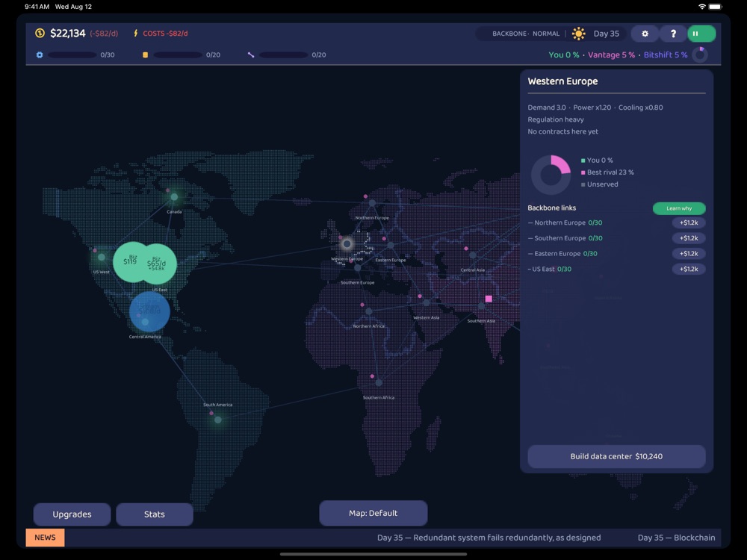
Task: Upgrade US East link for +$1.2k
Action: tap(689, 269)
